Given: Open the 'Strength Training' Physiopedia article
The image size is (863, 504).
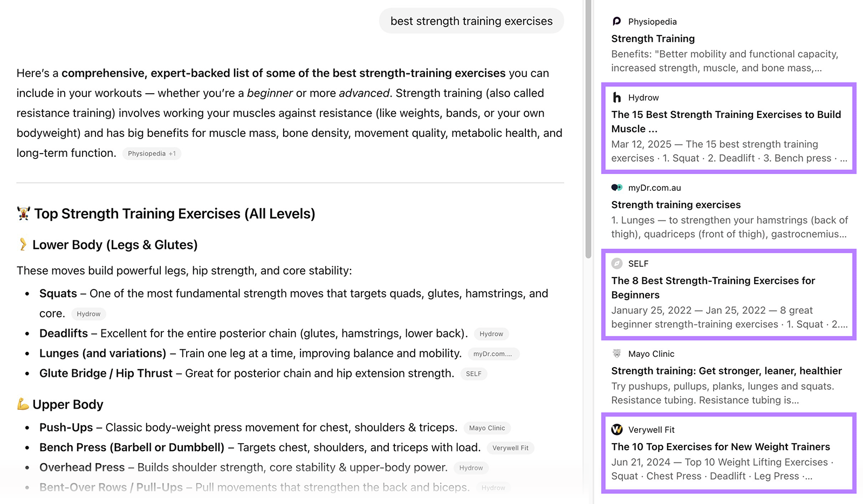Looking at the screenshot, I should point(653,38).
